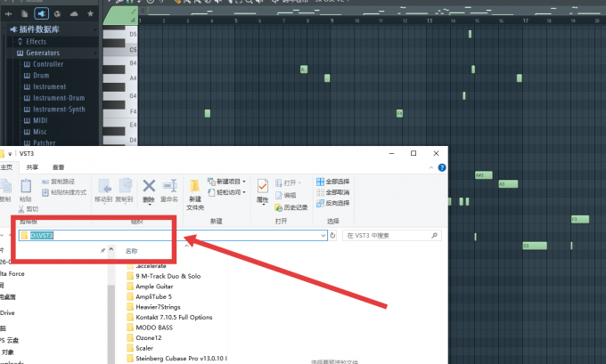Refresh the VST3 folder view
Image resolution: width=606 pixels, height=364 pixels.
332,236
